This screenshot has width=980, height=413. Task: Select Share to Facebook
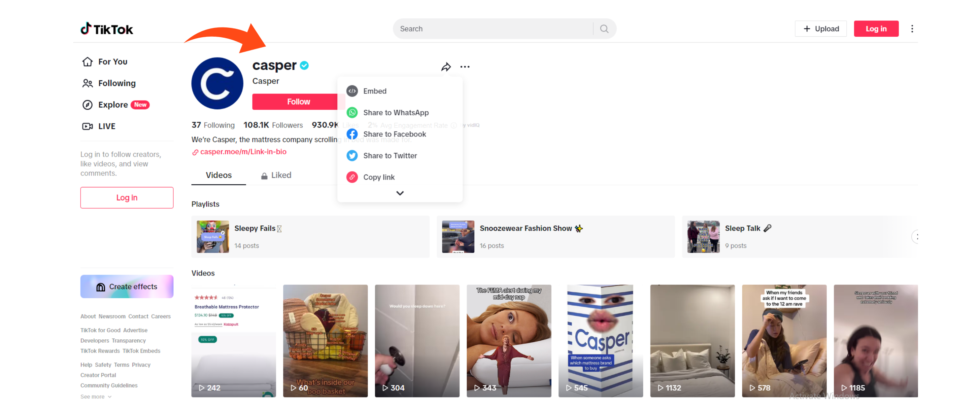[x=399, y=134]
